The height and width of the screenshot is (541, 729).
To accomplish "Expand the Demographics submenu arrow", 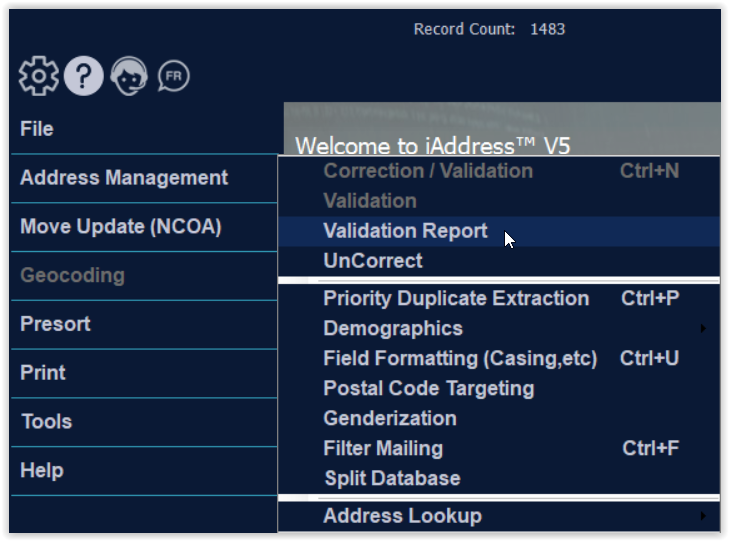I will point(703,329).
